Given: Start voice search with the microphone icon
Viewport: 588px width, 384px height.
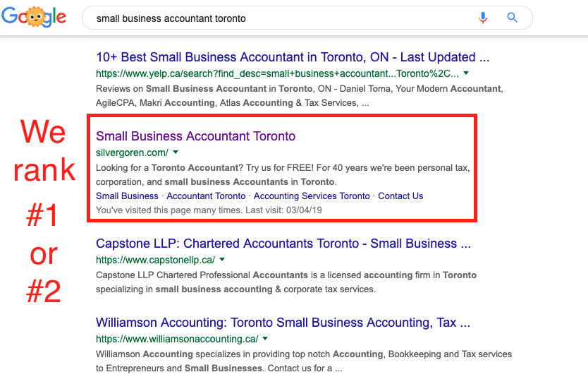Looking at the screenshot, I should [x=483, y=18].
